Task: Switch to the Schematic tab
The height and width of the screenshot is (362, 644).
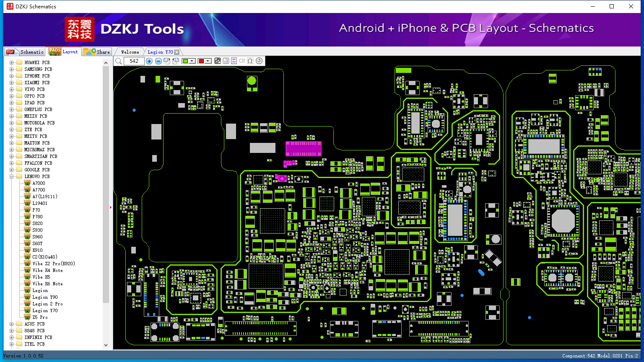Action: pos(25,52)
